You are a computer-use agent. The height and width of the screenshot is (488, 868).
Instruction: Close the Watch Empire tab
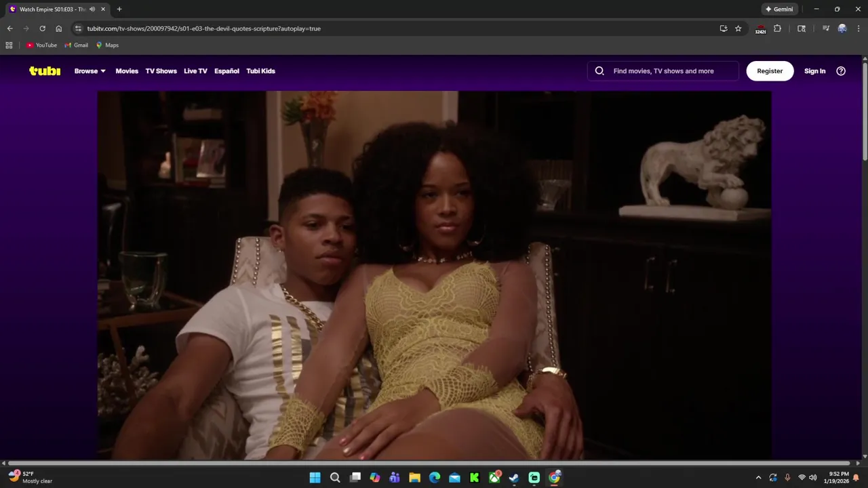pyautogui.click(x=102, y=9)
